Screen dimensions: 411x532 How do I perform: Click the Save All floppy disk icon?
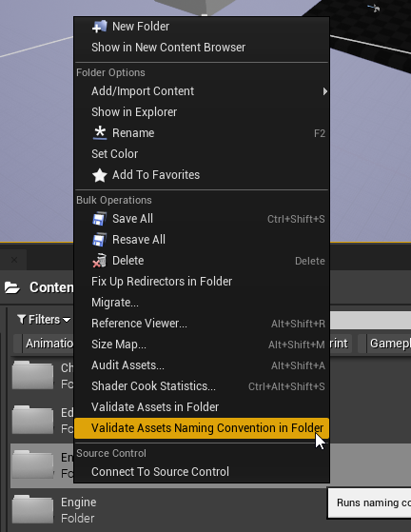tap(99, 219)
